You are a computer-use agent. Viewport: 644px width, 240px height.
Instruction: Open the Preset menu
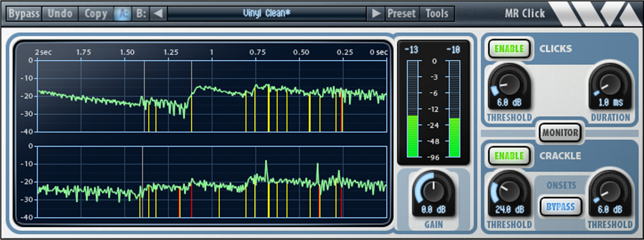point(402,14)
